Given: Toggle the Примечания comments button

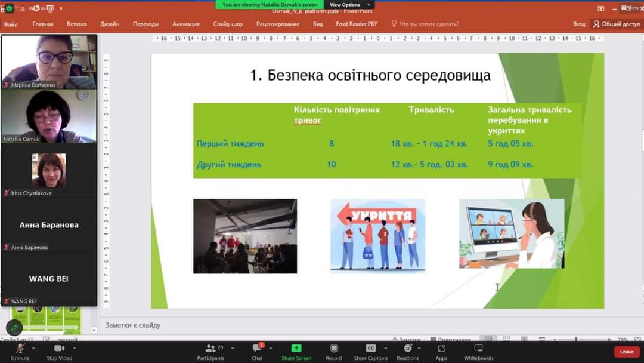Looking at the screenshot, I should click(x=450, y=340).
